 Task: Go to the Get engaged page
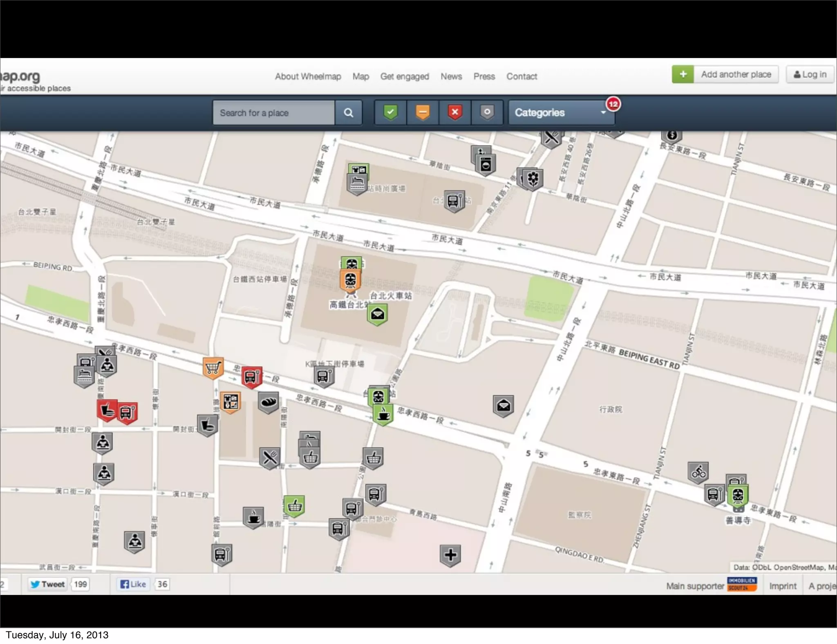(x=405, y=76)
